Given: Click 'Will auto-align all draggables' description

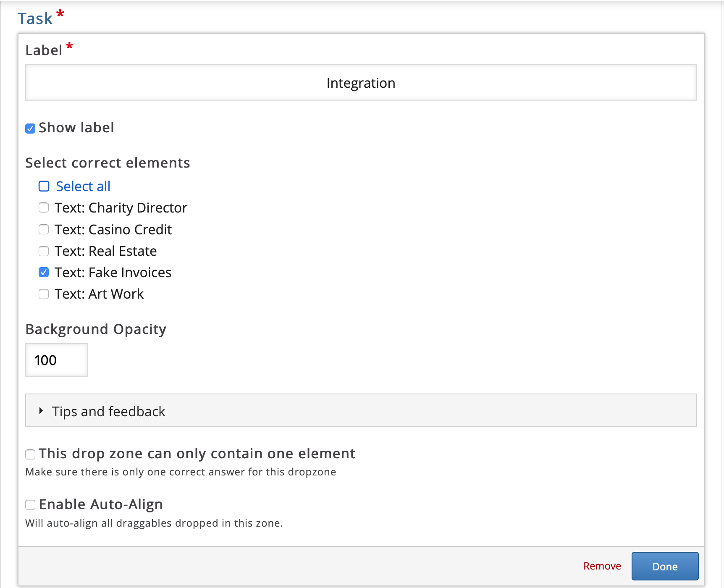Looking at the screenshot, I should [154, 523].
